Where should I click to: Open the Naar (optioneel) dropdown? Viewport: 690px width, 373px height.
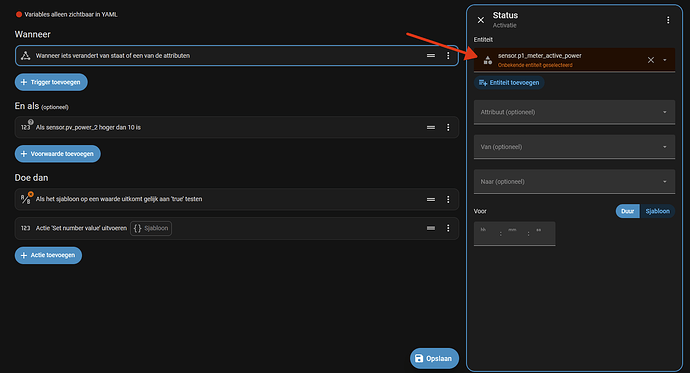pos(574,182)
